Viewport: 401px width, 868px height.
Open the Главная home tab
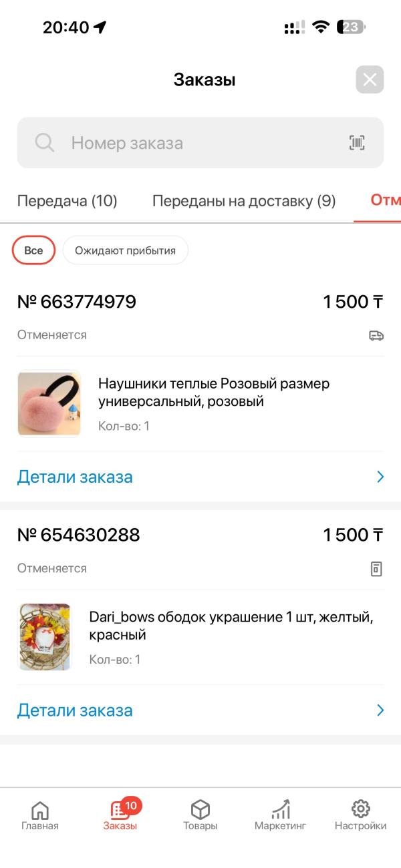point(40,815)
